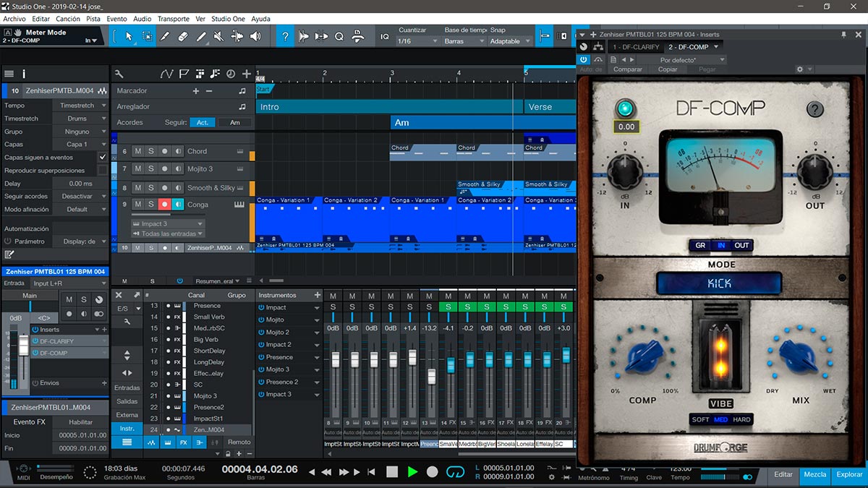This screenshot has width=868, height=488.
Task: Toggle power of Impact instrument
Action: click(261, 308)
